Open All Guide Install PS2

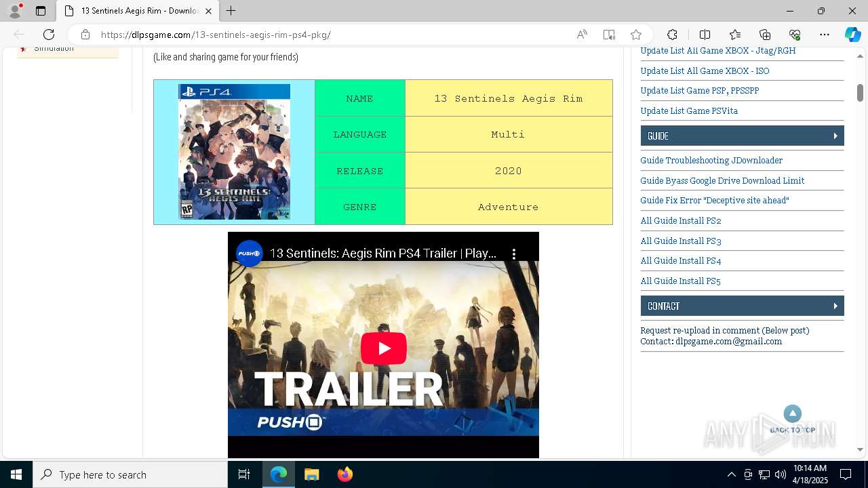[x=681, y=221]
